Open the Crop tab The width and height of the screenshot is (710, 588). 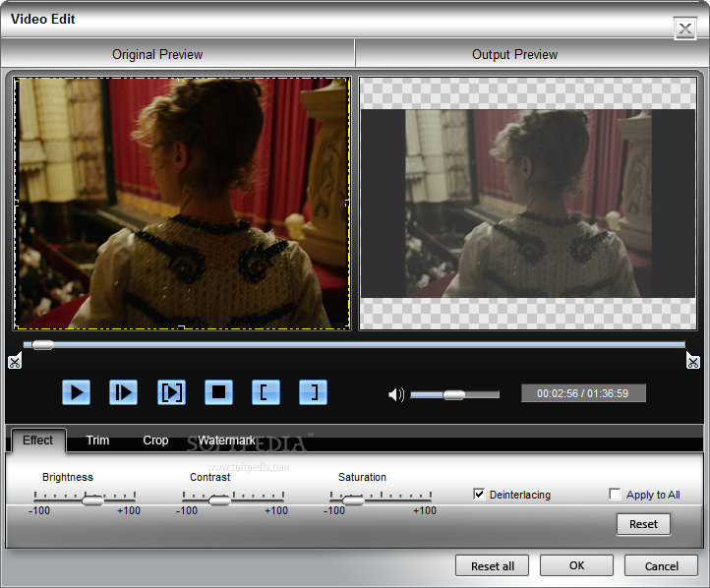pos(155,440)
